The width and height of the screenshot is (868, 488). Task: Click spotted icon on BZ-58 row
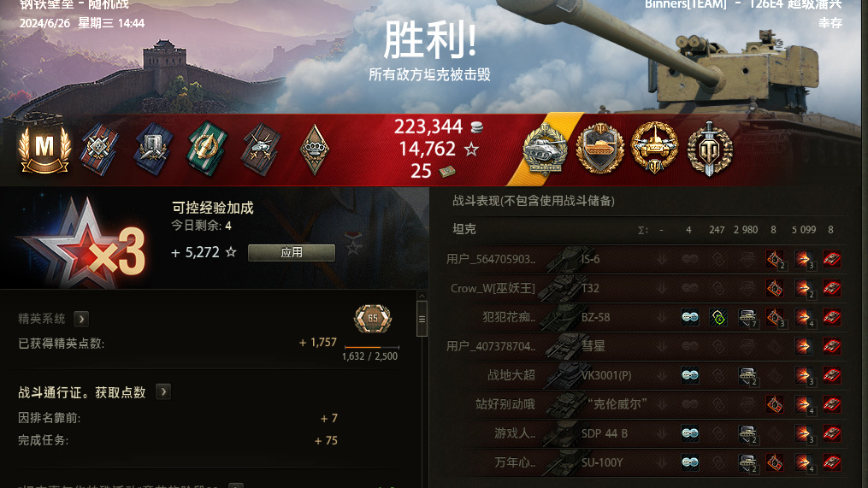pyautogui.click(x=690, y=317)
